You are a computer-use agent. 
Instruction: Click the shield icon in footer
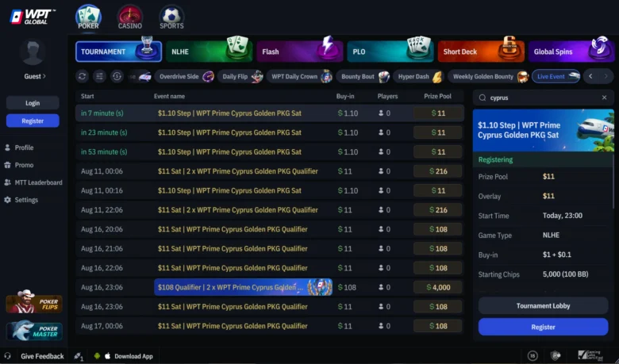point(556,356)
